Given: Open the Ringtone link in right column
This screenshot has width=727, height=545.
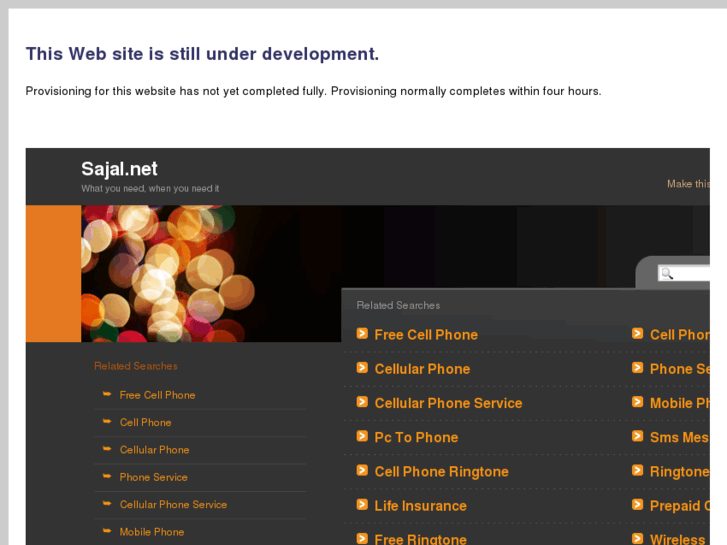Looking at the screenshot, I should 679,472.
